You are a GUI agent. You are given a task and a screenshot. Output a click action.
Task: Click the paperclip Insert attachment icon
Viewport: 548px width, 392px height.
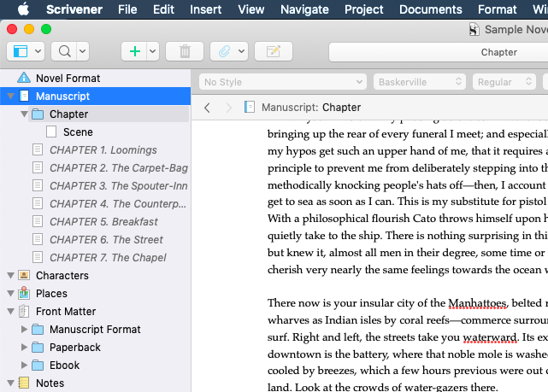[x=224, y=51]
